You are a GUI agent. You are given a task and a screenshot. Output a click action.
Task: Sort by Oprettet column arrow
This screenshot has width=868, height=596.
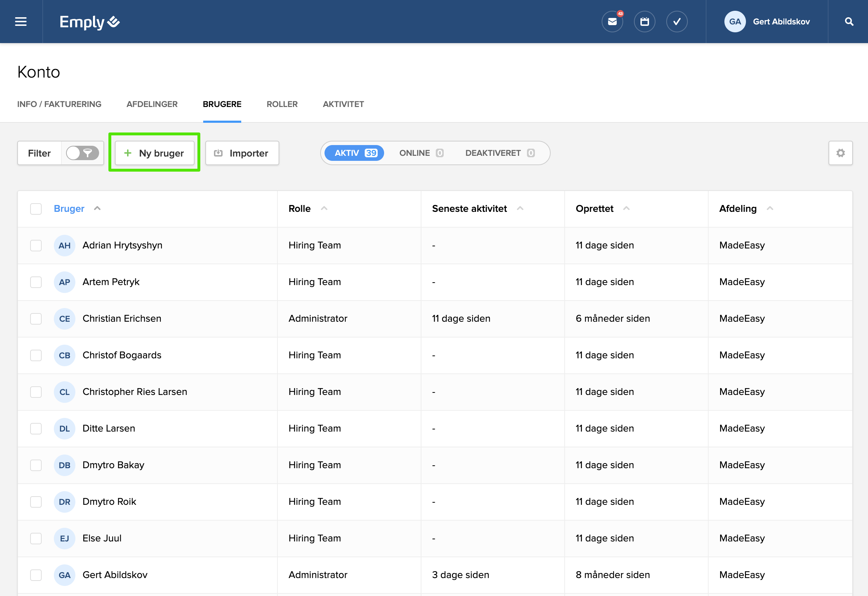pos(626,209)
